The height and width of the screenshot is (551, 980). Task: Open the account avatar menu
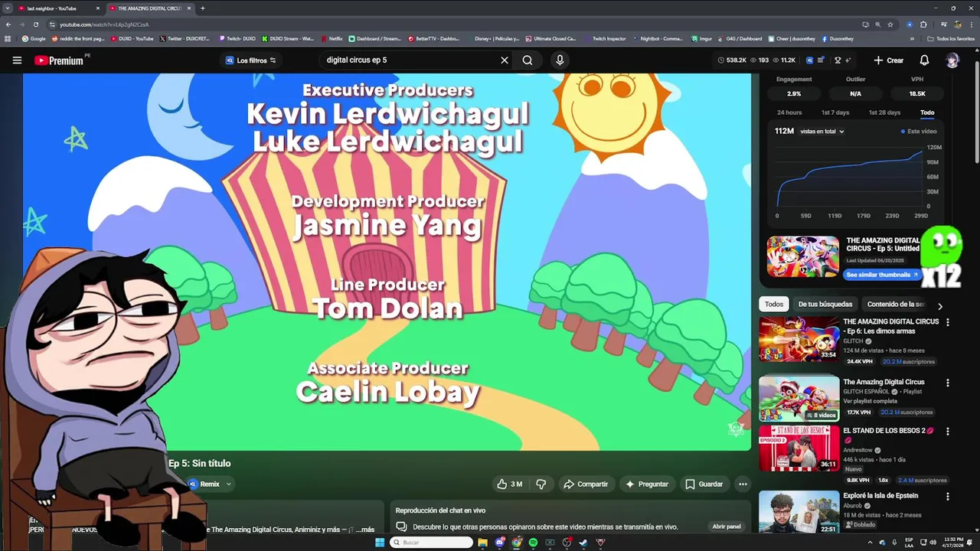952,60
